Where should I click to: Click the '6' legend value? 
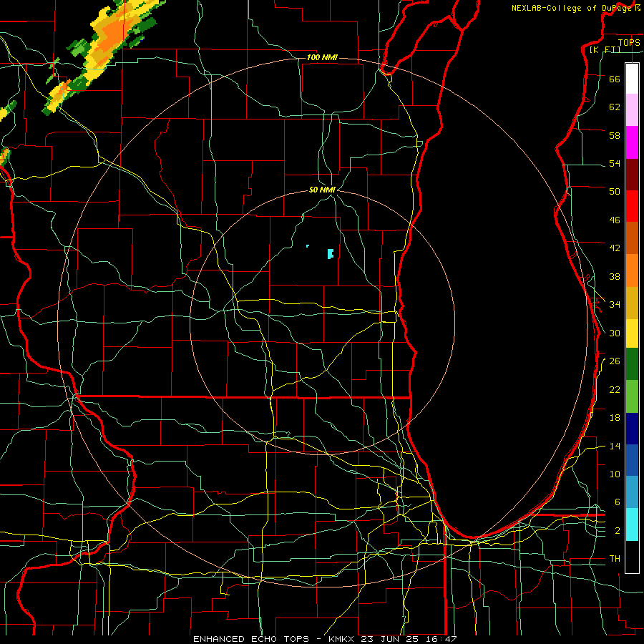[617, 502]
